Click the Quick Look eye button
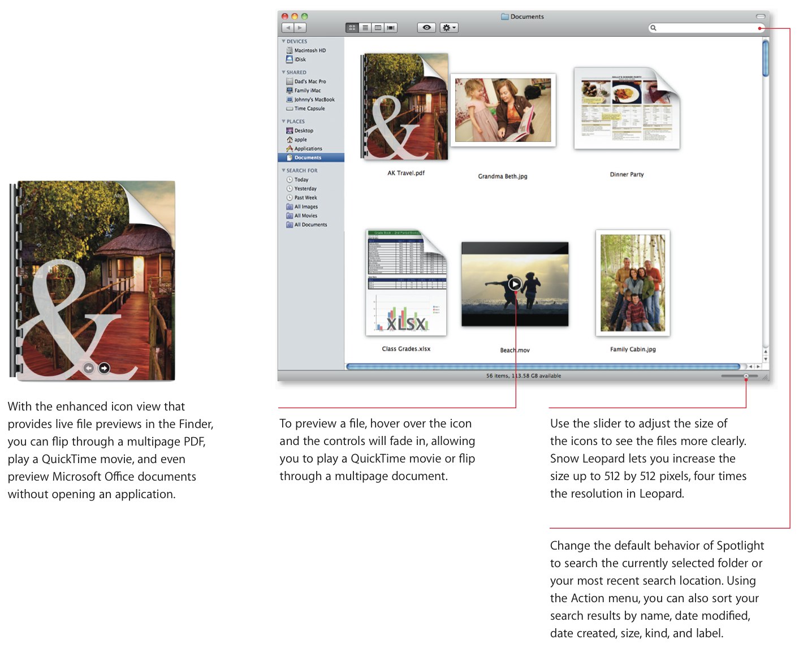812x648 pixels. pos(426,28)
